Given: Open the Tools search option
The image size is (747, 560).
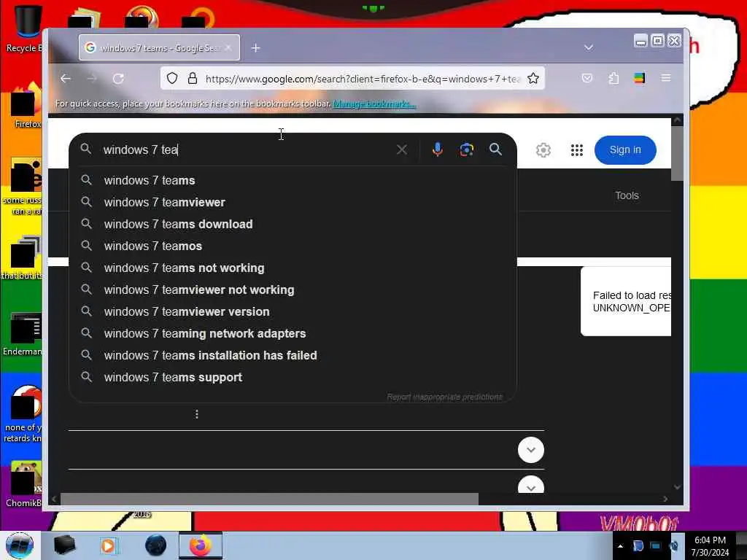Looking at the screenshot, I should [x=627, y=195].
